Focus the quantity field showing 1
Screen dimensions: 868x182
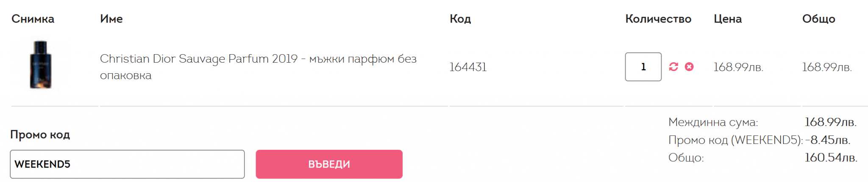coord(643,67)
